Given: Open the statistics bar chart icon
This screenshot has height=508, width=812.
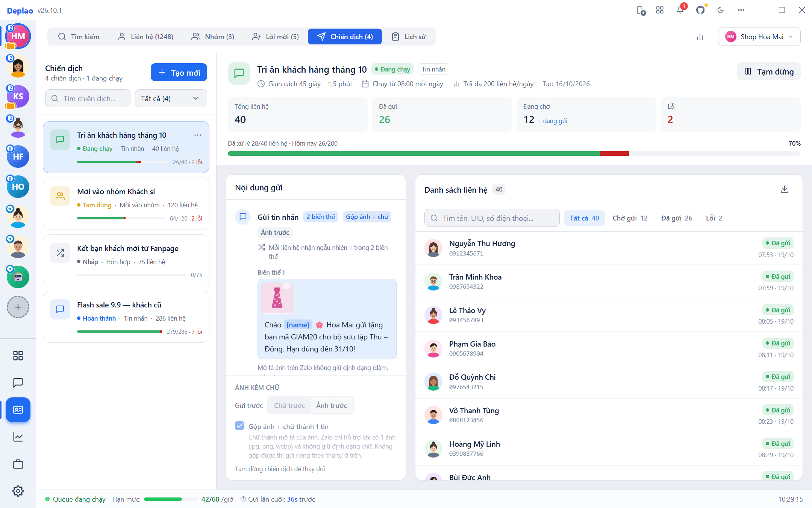Looking at the screenshot, I should [700, 37].
